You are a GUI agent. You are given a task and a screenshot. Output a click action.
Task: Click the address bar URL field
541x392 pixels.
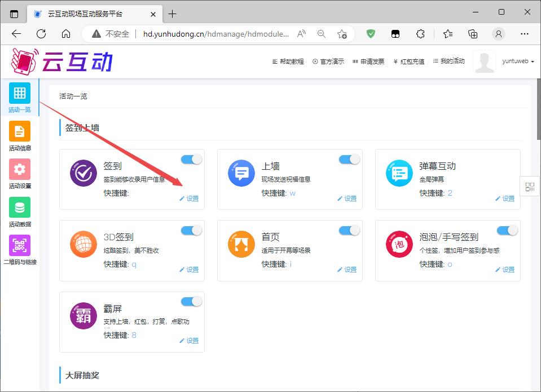(x=216, y=34)
